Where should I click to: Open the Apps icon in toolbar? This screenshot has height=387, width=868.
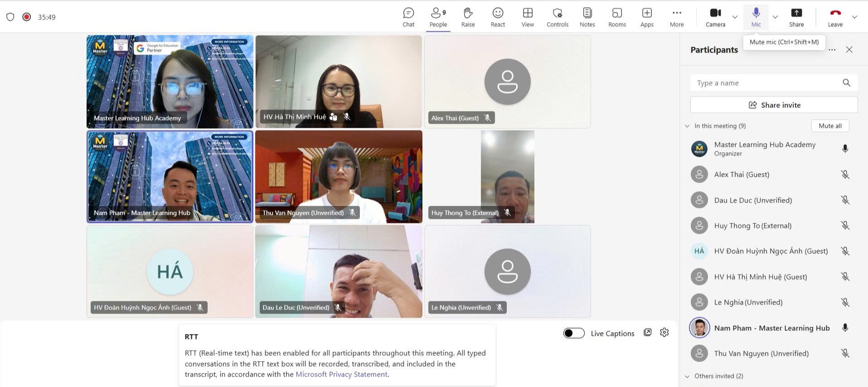(647, 17)
